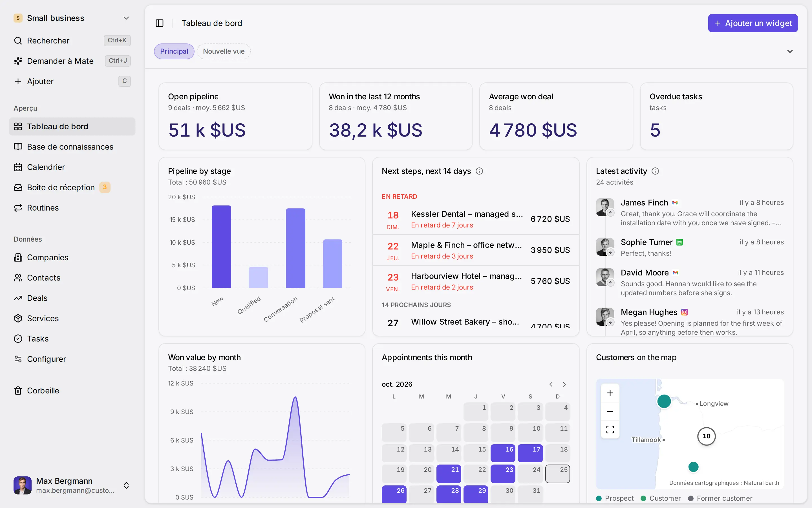Click info icon beside Latest activity
This screenshot has height=508, width=812.
pos(655,171)
